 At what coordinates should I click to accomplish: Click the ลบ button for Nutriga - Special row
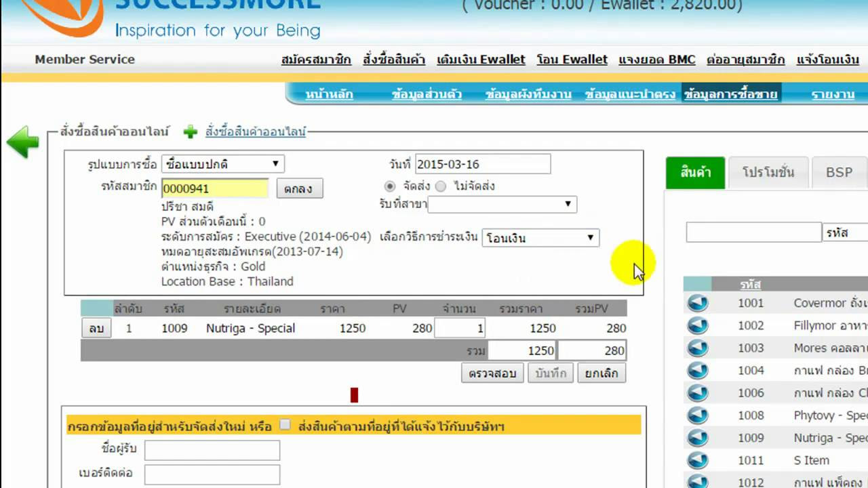[96, 328]
